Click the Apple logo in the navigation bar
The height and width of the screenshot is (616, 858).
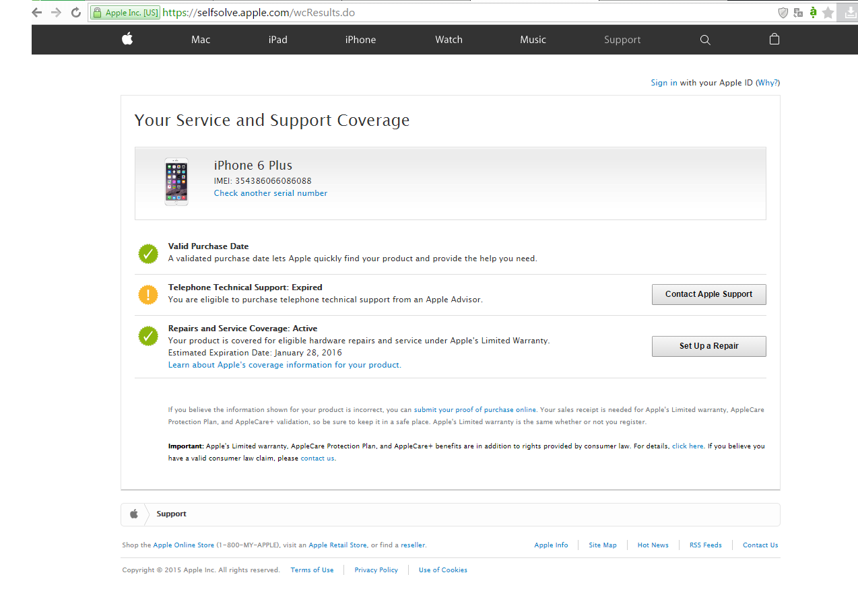coord(127,39)
